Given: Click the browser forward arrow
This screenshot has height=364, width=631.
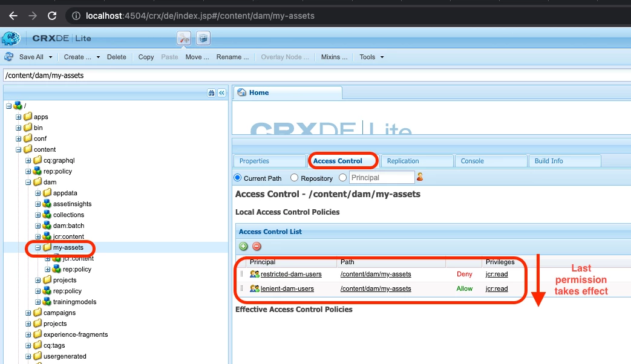Looking at the screenshot, I should 33,16.
